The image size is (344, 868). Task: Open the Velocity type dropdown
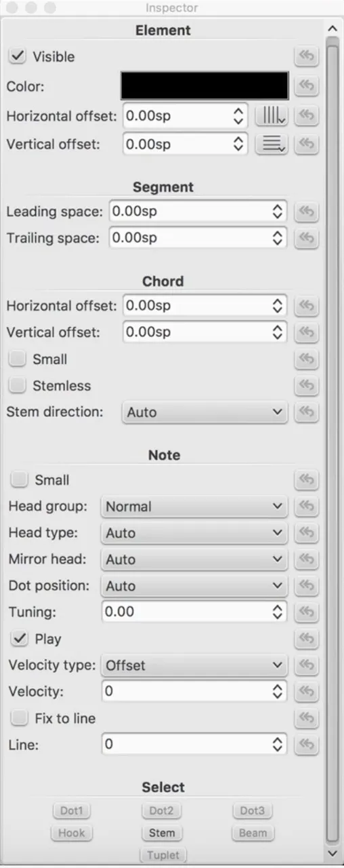[194, 665]
